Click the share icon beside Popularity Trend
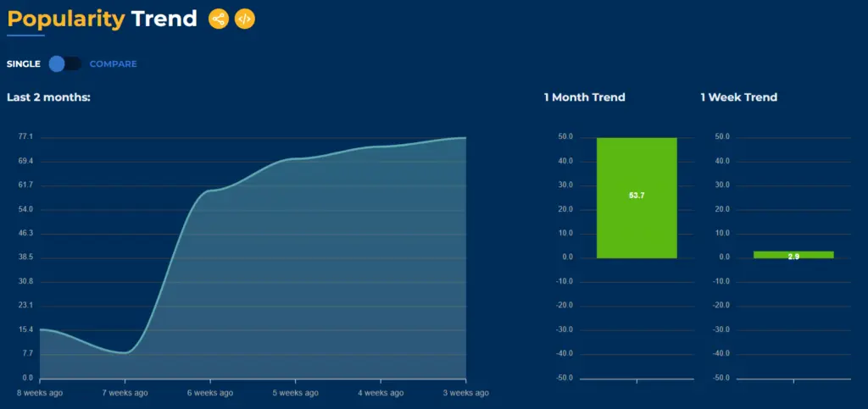This screenshot has height=409, width=868. pyautogui.click(x=219, y=19)
